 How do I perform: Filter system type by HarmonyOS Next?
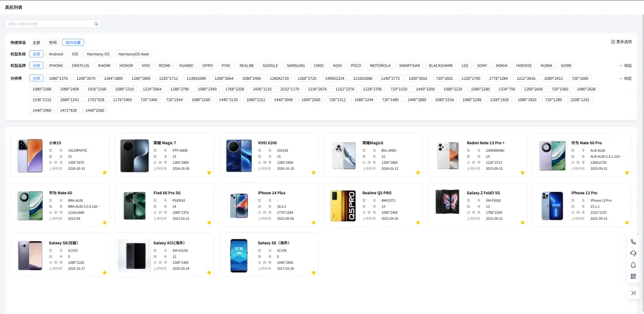click(134, 54)
